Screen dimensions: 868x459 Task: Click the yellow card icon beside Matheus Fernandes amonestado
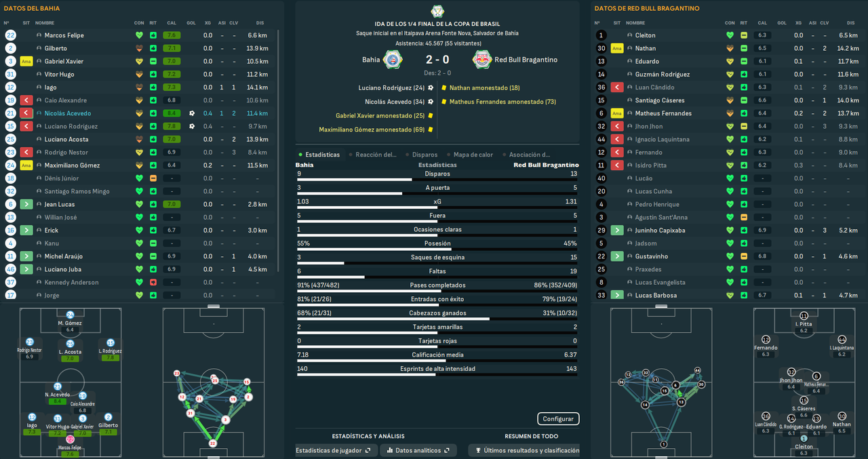tap(443, 102)
